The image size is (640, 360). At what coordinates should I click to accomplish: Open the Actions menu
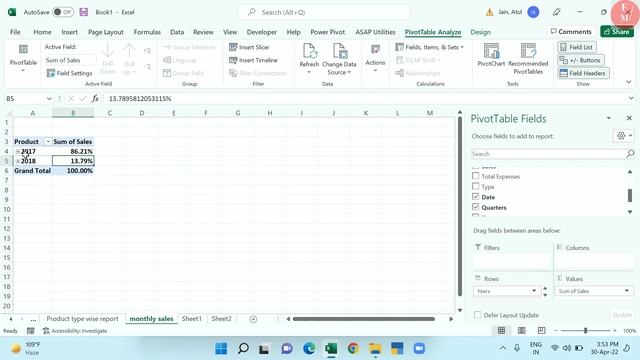(375, 58)
